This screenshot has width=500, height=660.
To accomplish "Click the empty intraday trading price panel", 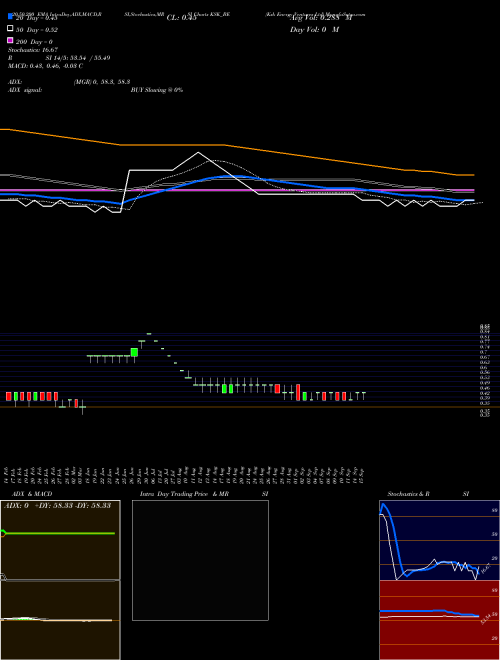I will pyautogui.click(x=200, y=560).
